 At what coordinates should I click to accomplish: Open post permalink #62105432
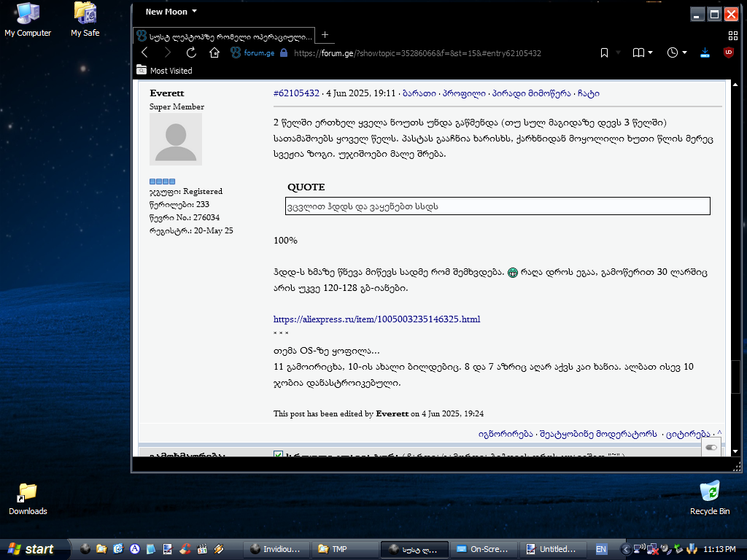[296, 93]
